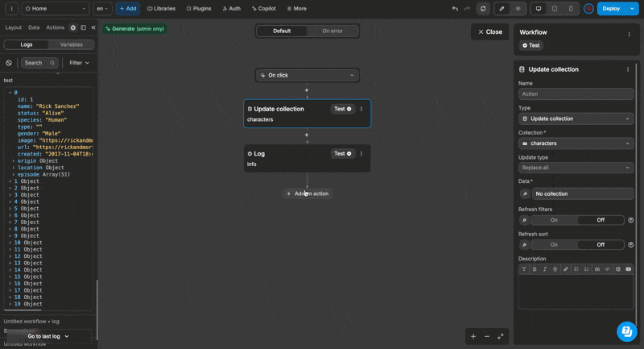
Task: Open the Collection characters dropdown
Action: [x=576, y=143]
